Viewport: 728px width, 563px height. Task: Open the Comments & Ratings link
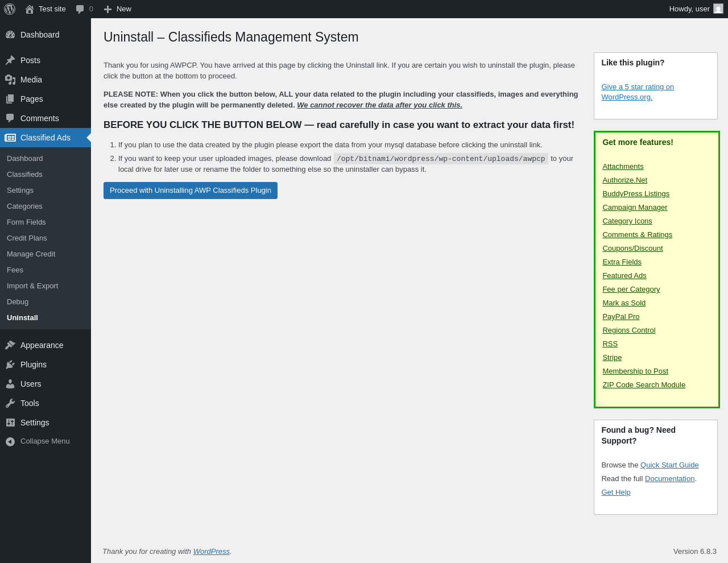pos(637,235)
